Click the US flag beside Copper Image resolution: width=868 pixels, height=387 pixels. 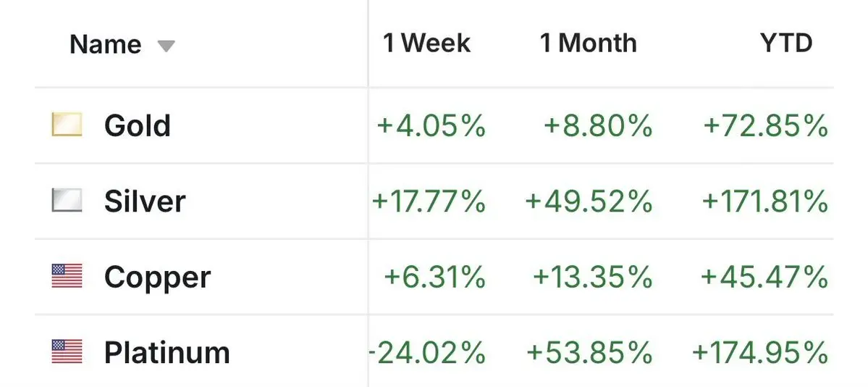point(67,277)
